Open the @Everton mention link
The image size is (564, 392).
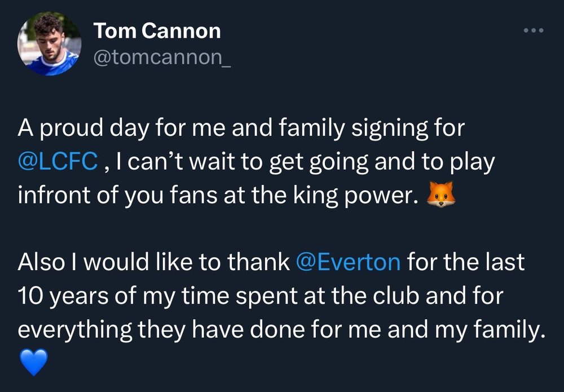pyautogui.click(x=348, y=262)
